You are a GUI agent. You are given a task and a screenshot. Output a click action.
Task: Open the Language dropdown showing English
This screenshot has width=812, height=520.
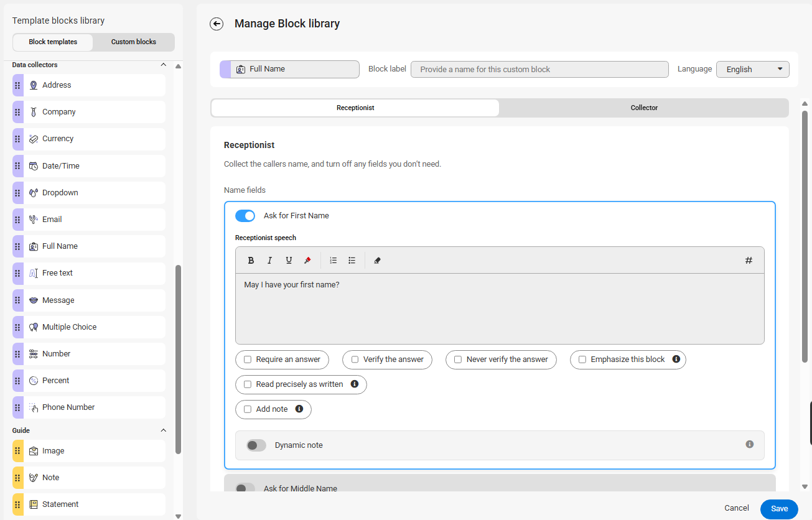(x=752, y=69)
